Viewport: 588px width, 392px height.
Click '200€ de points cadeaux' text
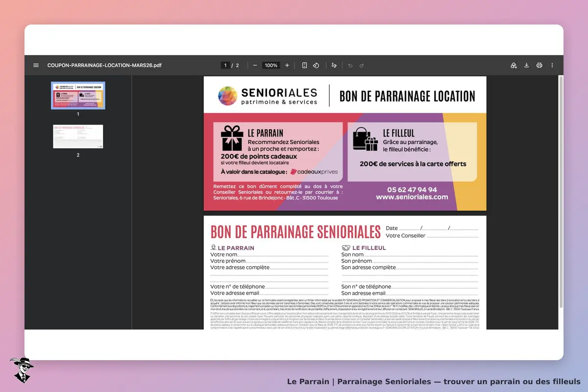(259, 156)
